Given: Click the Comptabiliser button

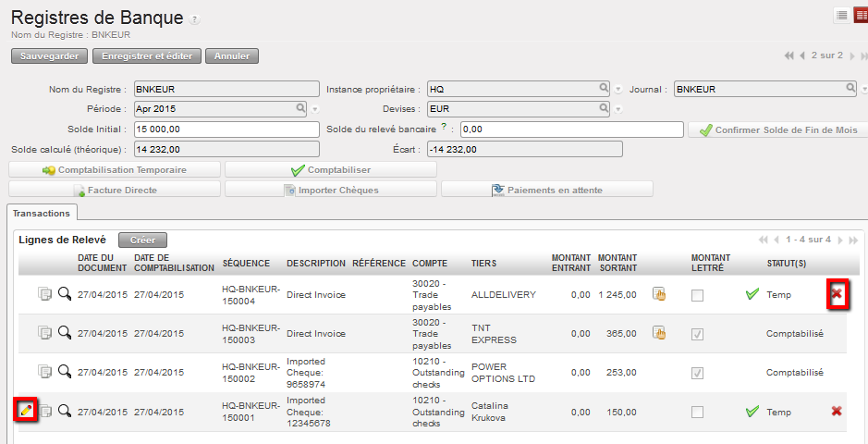Looking at the screenshot, I should coord(331,170).
